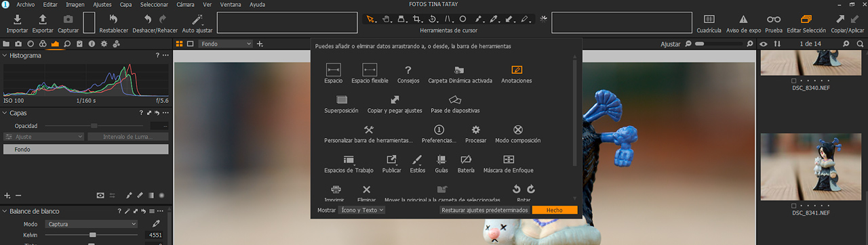The image size is (868, 245).
Task: Open the Imagen menu
Action: [x=75, y=4]
